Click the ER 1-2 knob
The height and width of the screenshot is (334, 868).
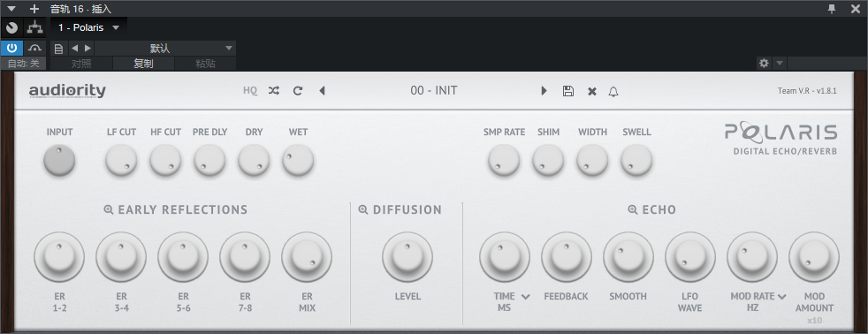pos(59,257)
